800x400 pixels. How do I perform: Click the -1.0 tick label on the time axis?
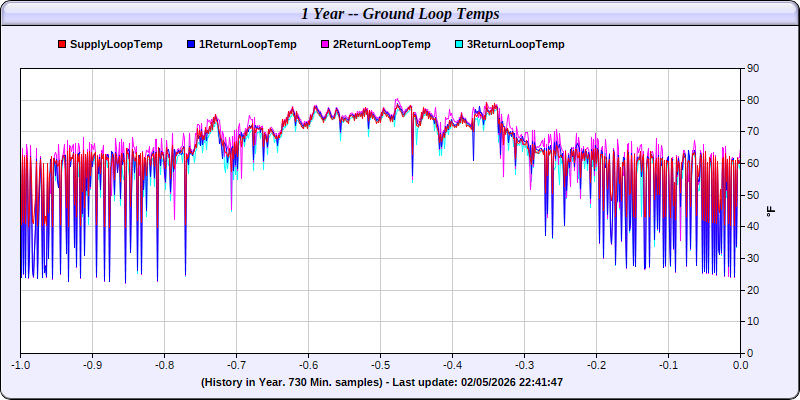pos(20,366)
